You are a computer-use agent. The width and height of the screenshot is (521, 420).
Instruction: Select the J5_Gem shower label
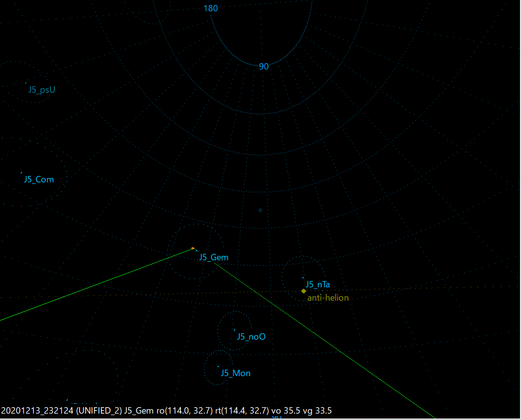point(213,257)
